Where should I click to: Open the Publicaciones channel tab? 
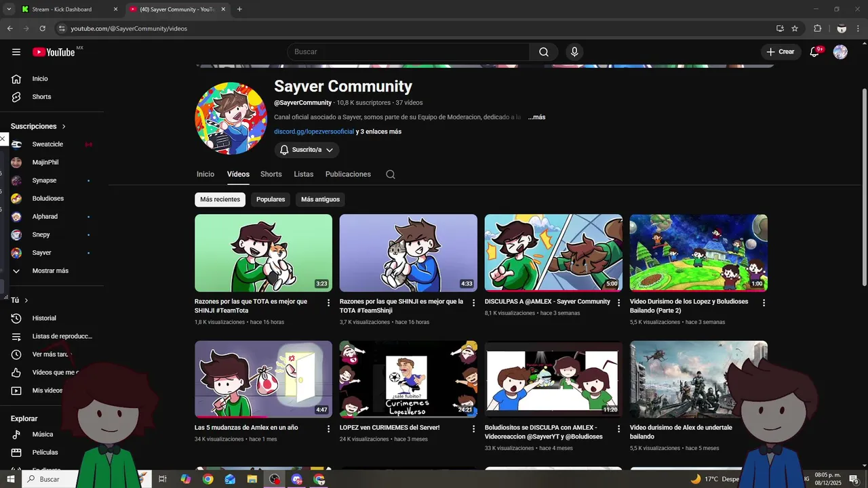click(348, 174)
